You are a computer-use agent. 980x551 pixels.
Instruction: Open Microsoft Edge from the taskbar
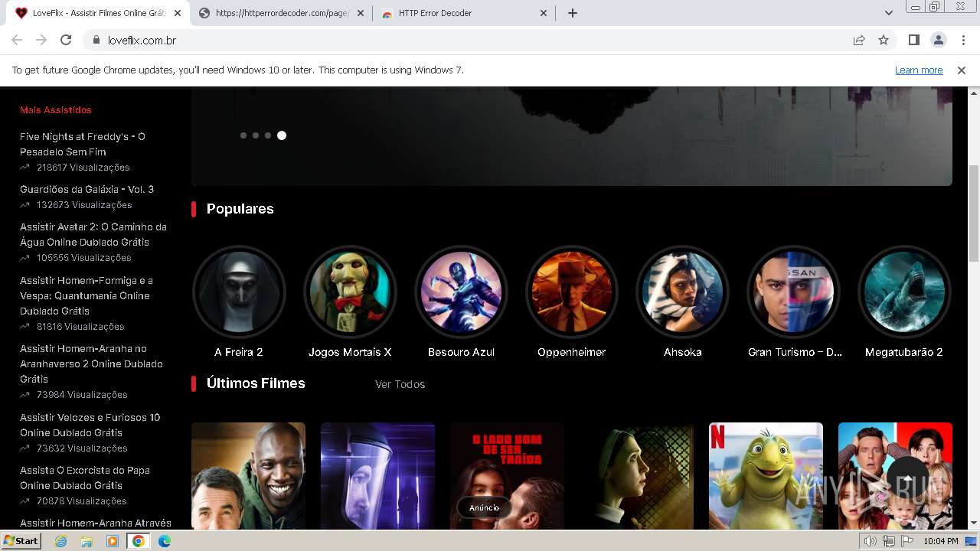pos(165,541)
